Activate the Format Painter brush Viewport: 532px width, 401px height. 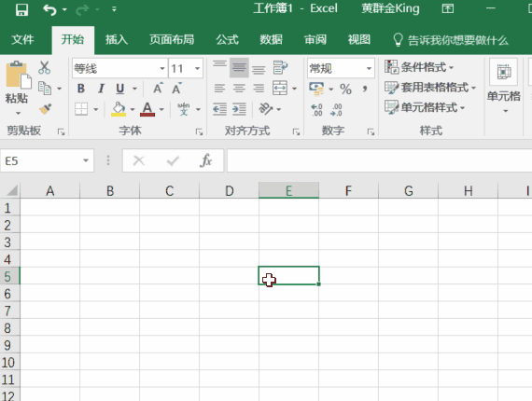click(45, 109)
